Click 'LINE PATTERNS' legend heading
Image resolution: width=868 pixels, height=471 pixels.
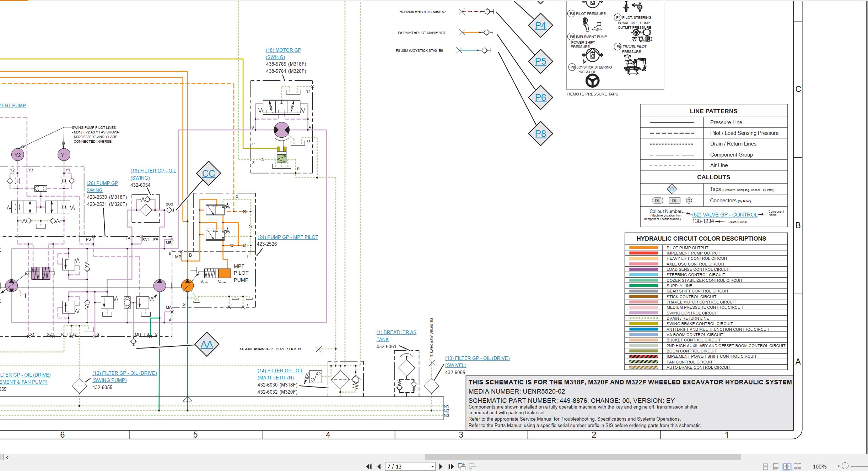[713, 111]
